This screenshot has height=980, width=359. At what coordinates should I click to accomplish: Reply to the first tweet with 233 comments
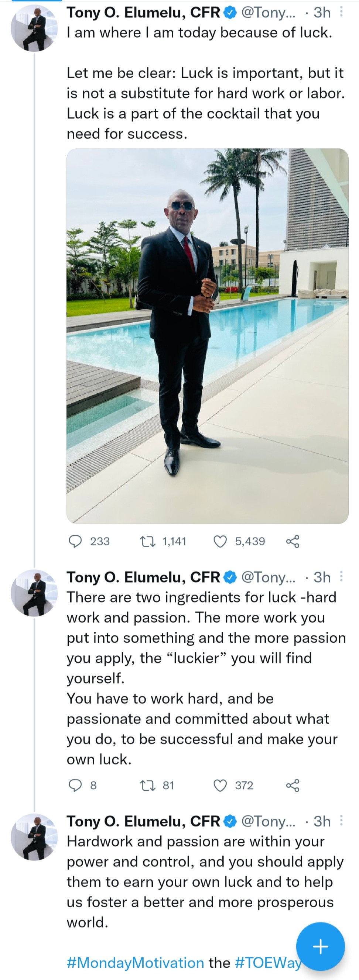click(75, 541)
